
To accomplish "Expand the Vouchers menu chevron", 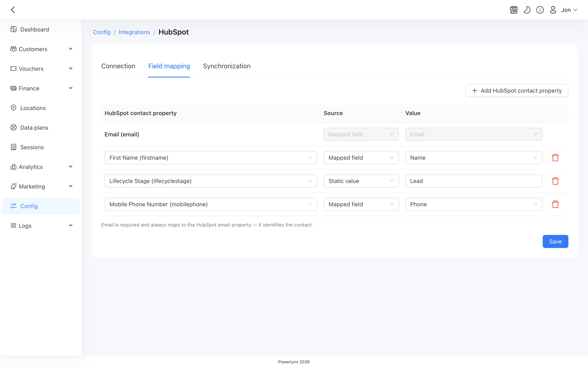I will [x=71, y=68].
